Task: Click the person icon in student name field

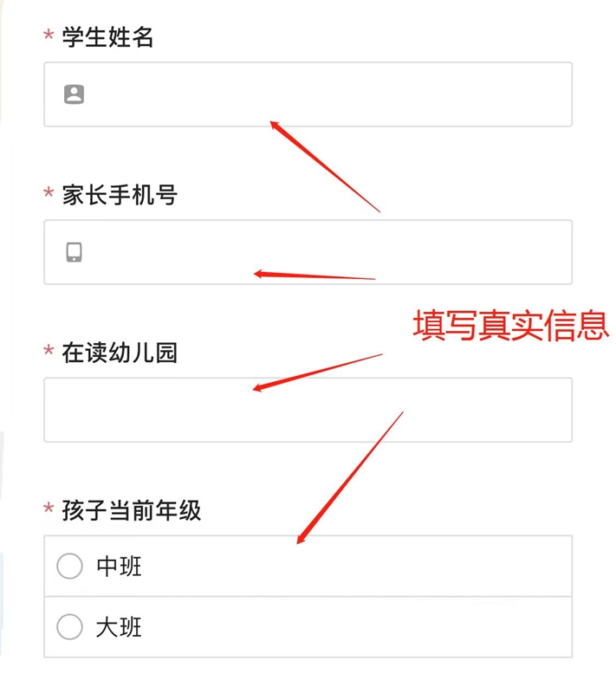Action: (75, 94)
